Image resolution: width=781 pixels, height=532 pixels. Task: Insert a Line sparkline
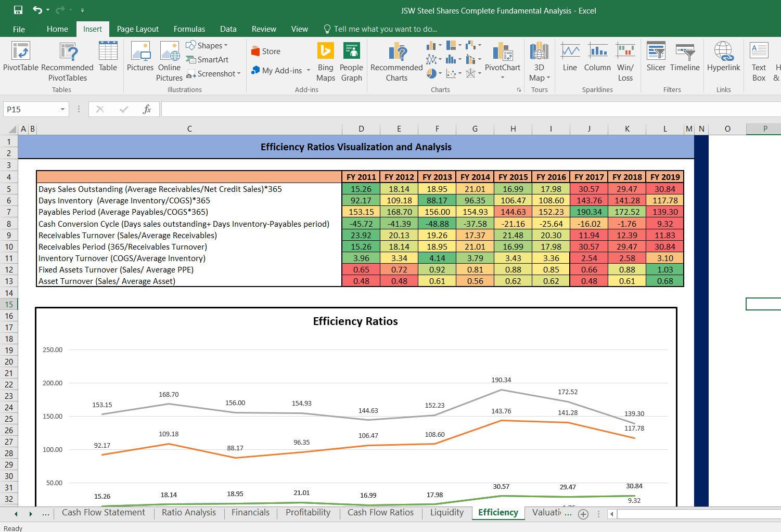click(570, 57)
